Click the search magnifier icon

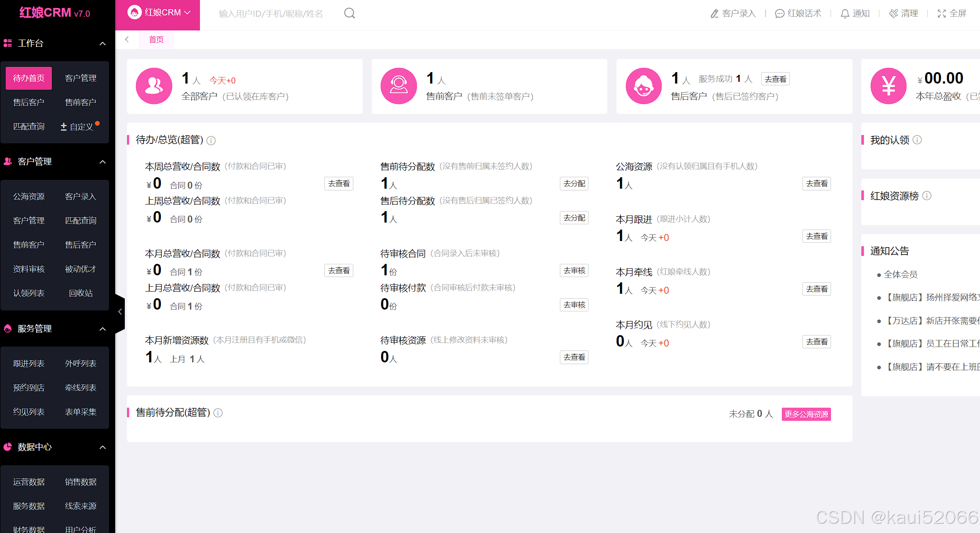coord(349,14)
